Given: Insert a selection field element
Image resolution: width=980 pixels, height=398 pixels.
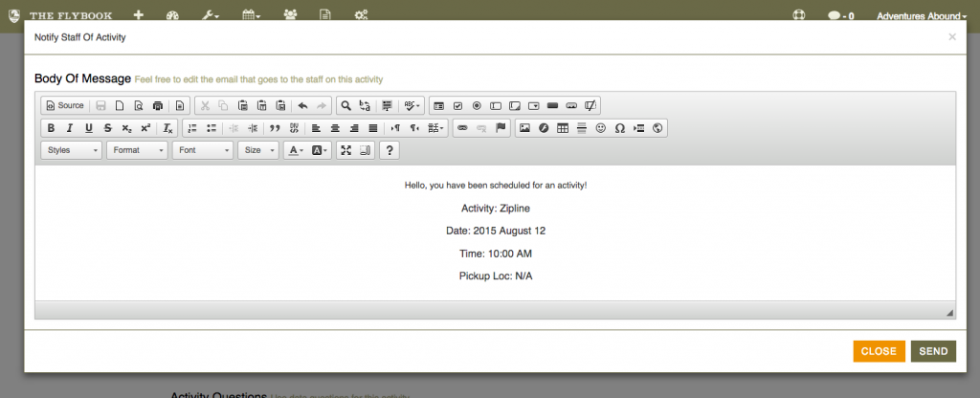Looking at the screenshot, I should pos(534,105).
